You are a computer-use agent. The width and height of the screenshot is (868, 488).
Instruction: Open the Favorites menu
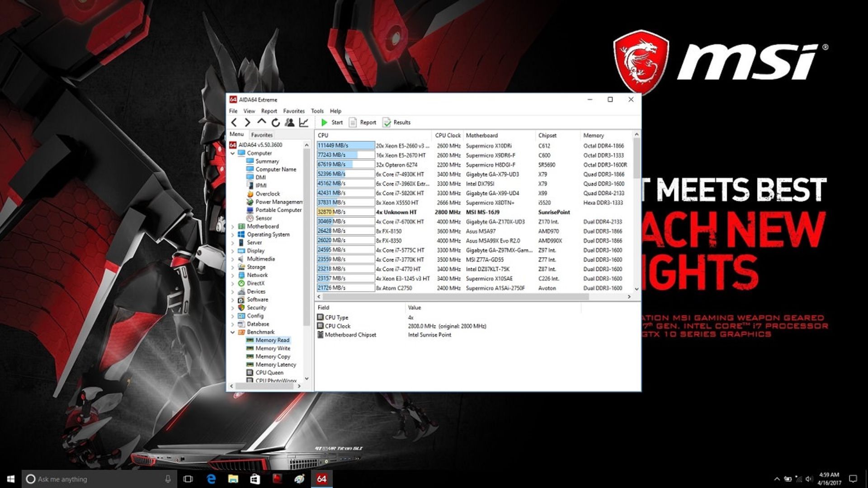point(294,111)
